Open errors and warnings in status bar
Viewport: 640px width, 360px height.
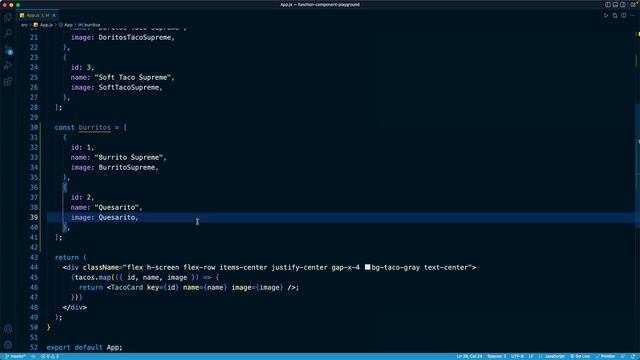click(50, 356)
